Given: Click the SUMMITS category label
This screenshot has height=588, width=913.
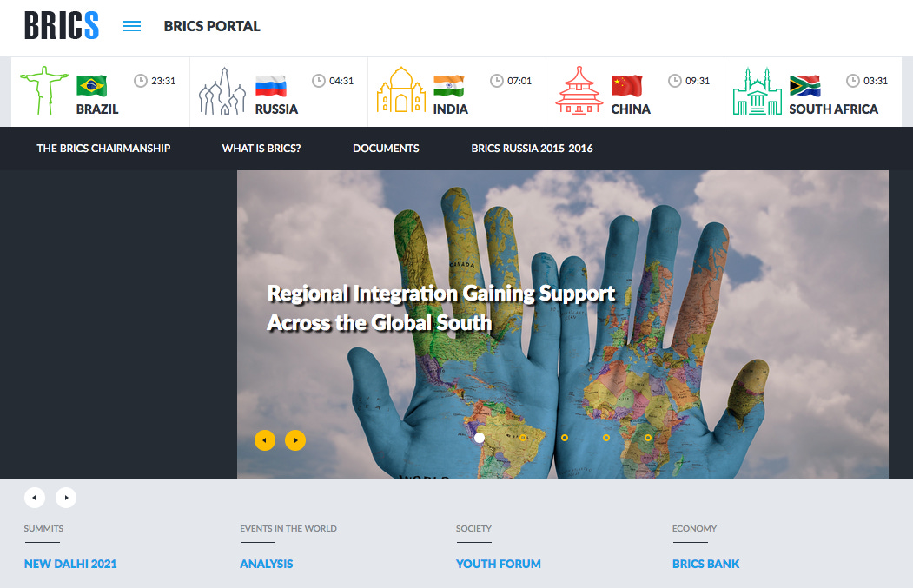Looking at the screenshot, I should pos(43,529).
